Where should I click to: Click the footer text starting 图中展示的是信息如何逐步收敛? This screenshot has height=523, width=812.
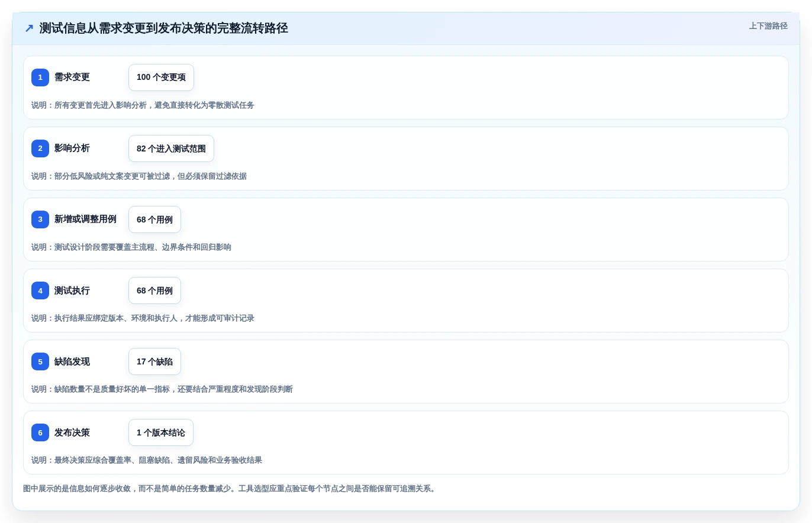pyautogui.click(x=231, y=489)
